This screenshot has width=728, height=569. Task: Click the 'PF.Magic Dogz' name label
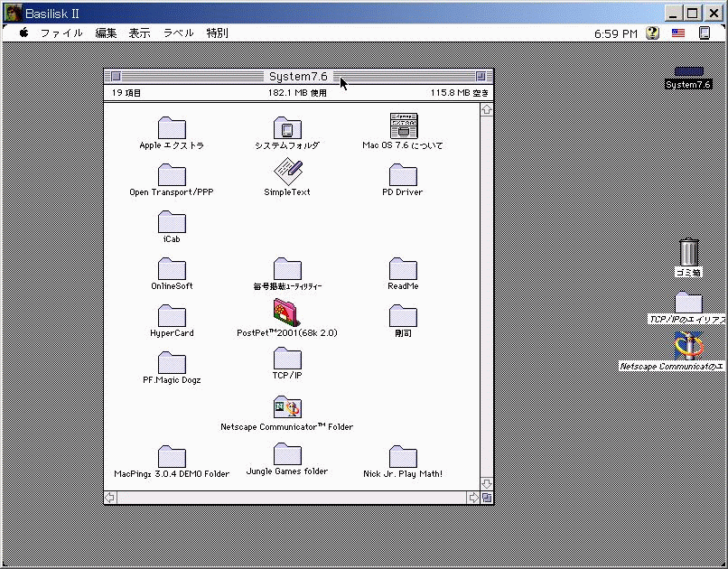(x=172, y=380)
